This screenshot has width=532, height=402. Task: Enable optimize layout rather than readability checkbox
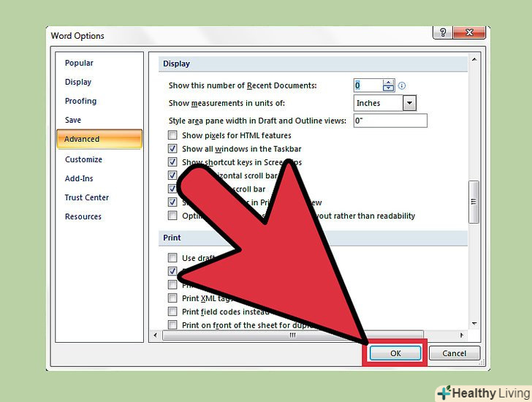pos(172,216)
